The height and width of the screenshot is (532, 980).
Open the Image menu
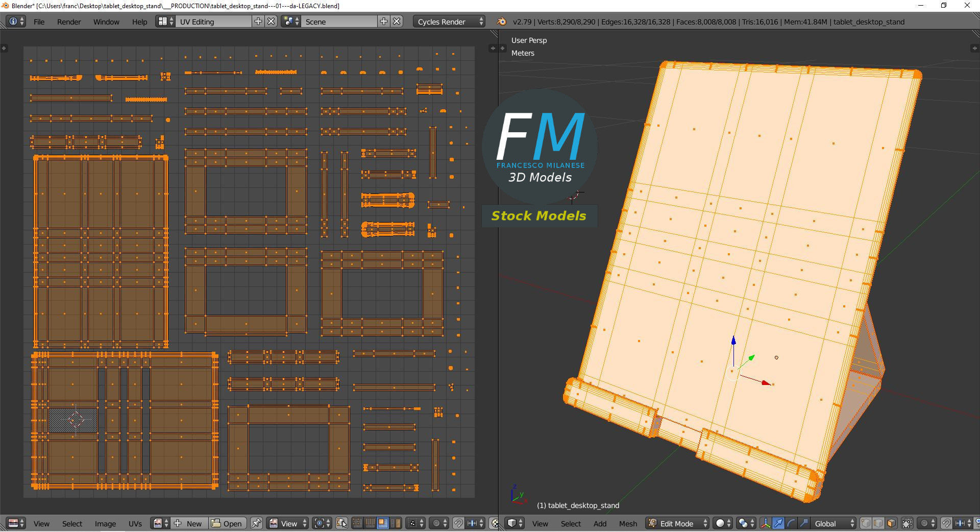pyautogui.click(x=105, y=524)
